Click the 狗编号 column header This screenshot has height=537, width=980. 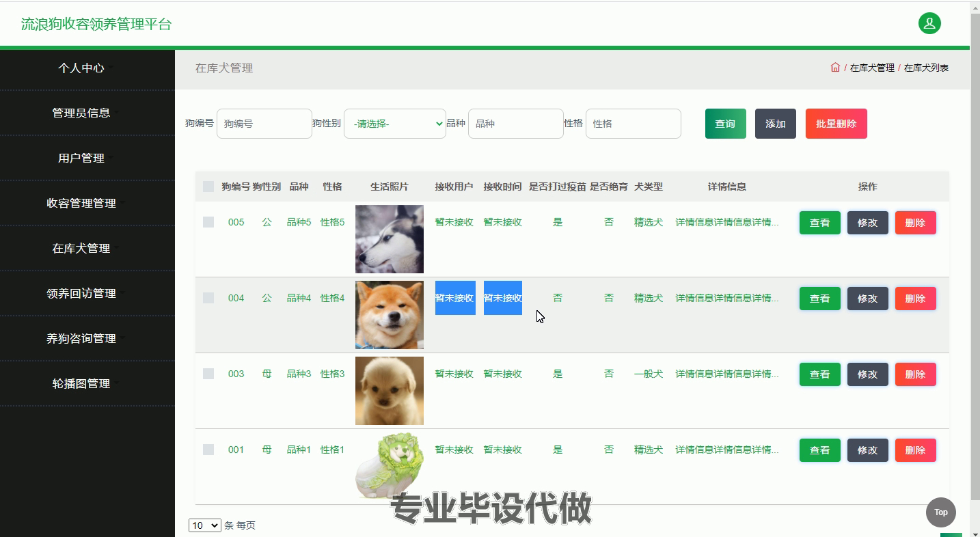[236, 187]
